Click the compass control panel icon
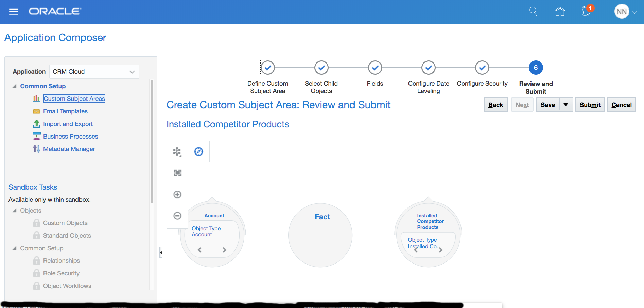The height and width of the screenshot is (308, 644). [x=198, y=152]
